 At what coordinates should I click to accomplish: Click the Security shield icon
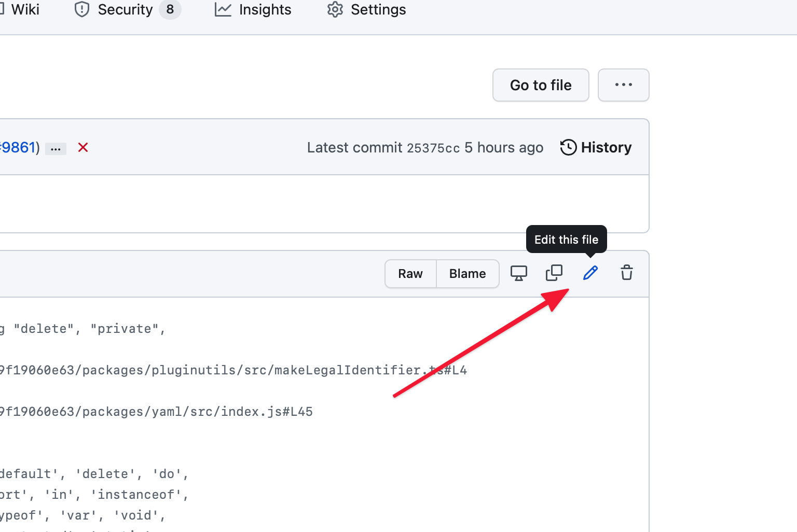click(x=82, y=9)
